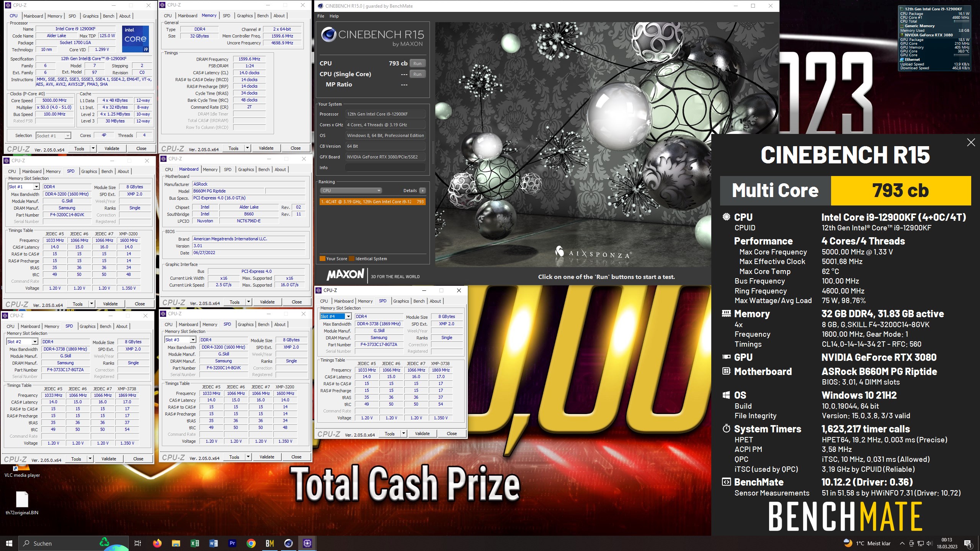
Task: Open About tab in CPU-Z Mainboard window
Action: coord(280,170)
